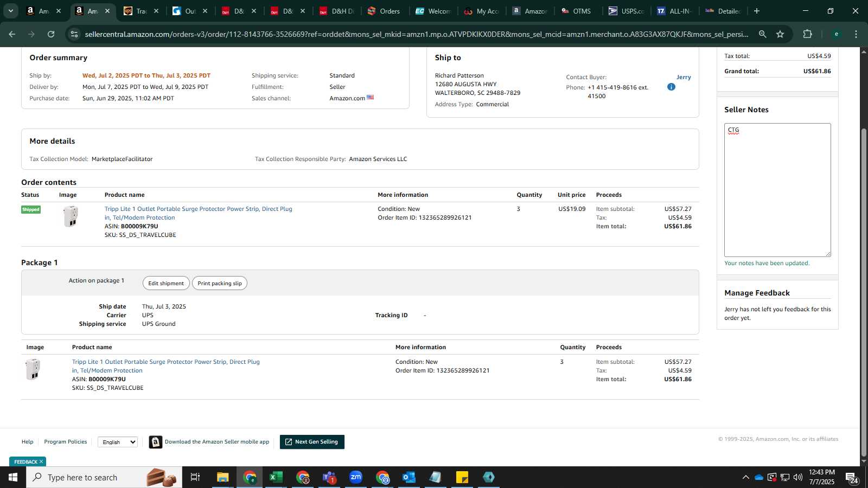Image resolution: width=868 pixels, height=488 pixels.
Task: Open the Chrome three-dot menu
Action: point(856,34)
